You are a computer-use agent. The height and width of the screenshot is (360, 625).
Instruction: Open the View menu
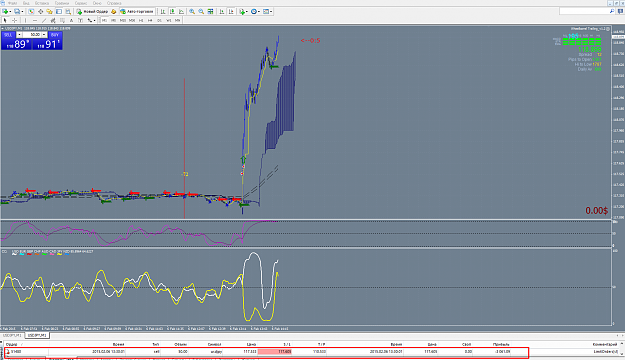(26, 3)
